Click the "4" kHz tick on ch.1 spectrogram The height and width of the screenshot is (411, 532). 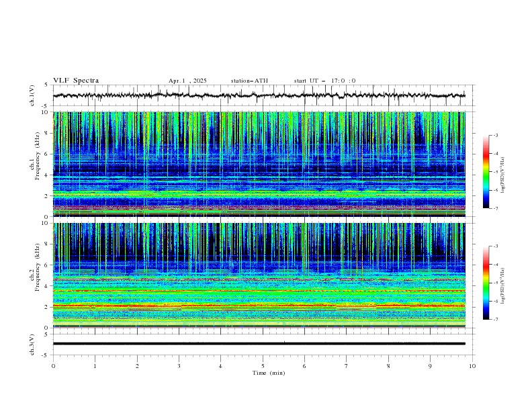(47, 175)
